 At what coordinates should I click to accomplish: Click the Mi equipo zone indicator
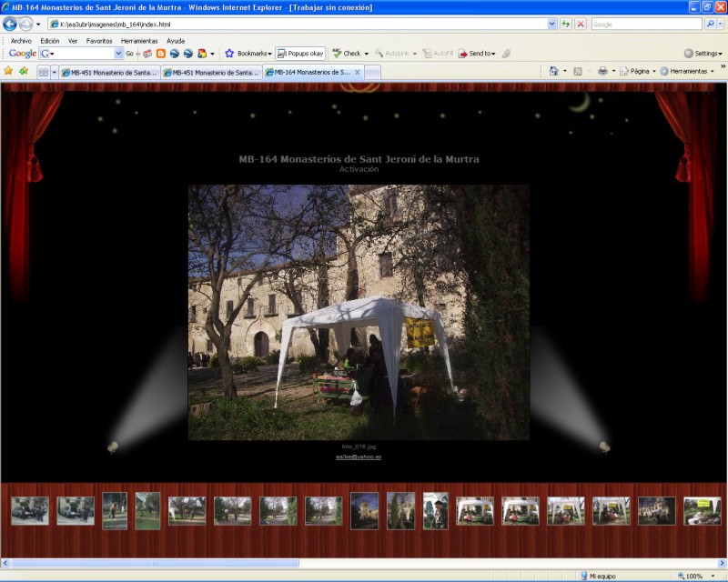pyautogui.click(x=598, y=576)
